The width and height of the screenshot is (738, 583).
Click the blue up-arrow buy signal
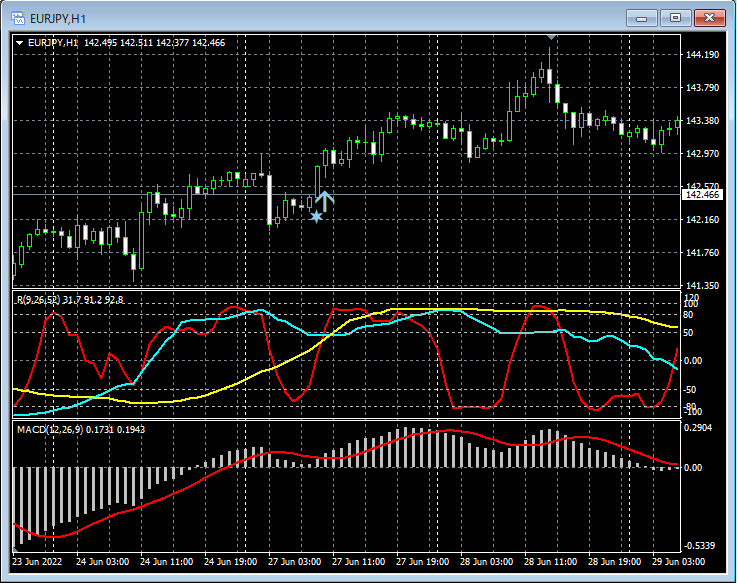[324, 198]
